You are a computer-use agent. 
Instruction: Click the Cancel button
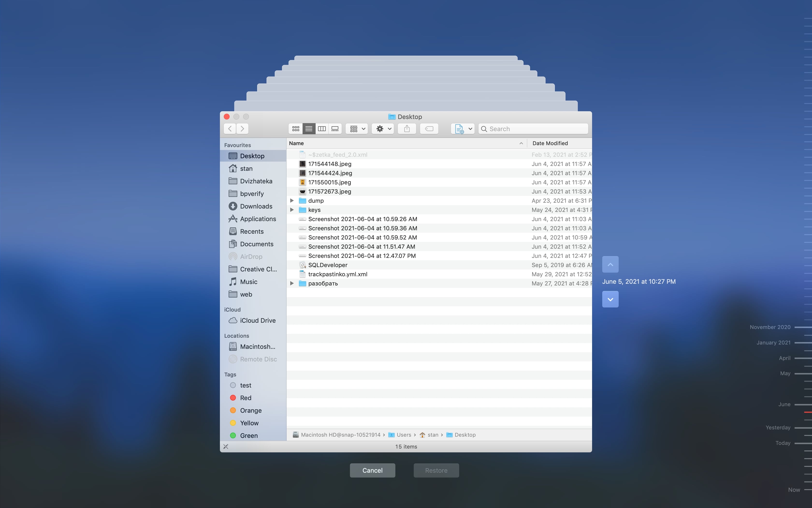coord(372,470)
